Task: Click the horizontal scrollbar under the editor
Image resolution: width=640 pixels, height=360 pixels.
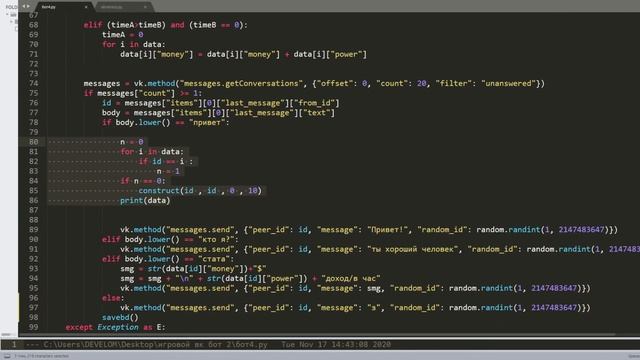Action: 317,335
